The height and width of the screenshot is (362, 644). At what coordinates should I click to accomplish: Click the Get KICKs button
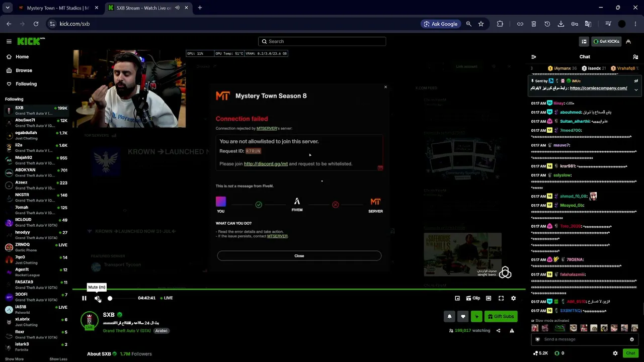606,42
